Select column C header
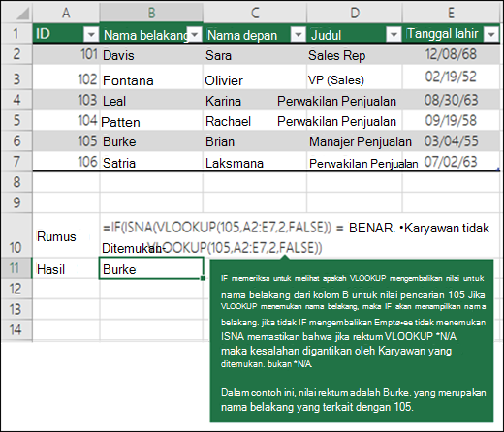 point(255,13)
